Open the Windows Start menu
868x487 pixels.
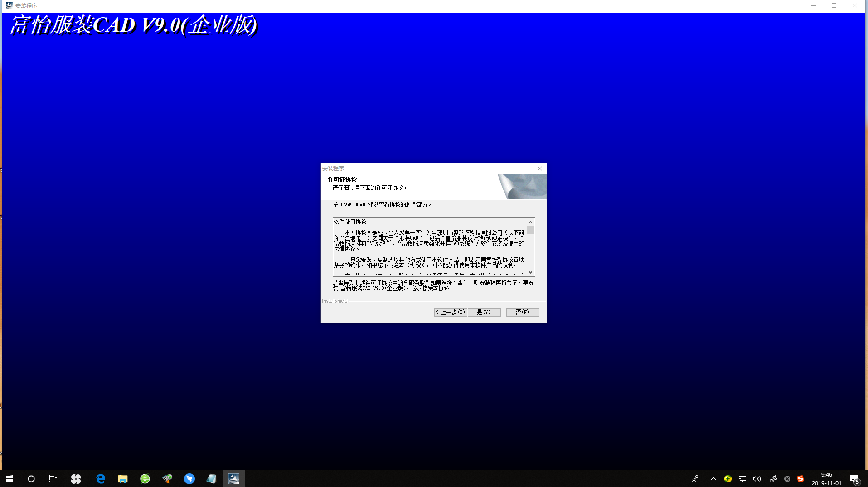[10, 478]
